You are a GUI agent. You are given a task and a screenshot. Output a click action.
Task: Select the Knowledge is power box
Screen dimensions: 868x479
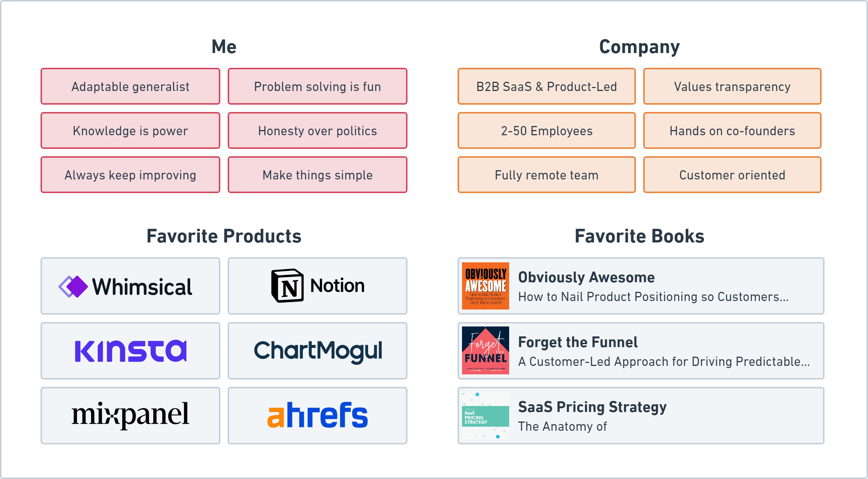coord(130,131)
